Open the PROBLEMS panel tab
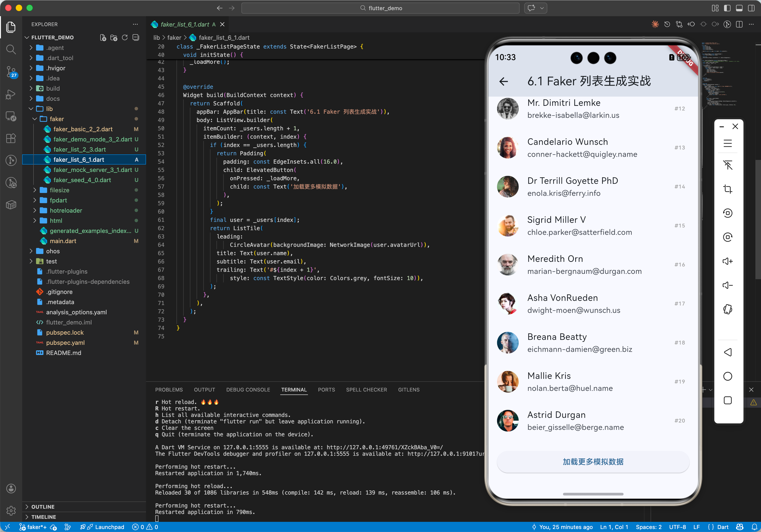This screenshot has width=761, height=532. click(x=169, y=389)
